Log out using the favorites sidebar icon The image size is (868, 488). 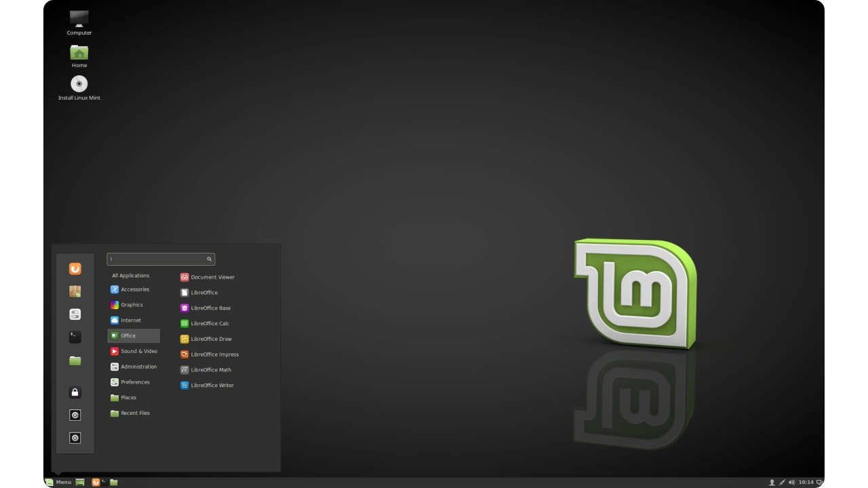pos(75,415)
